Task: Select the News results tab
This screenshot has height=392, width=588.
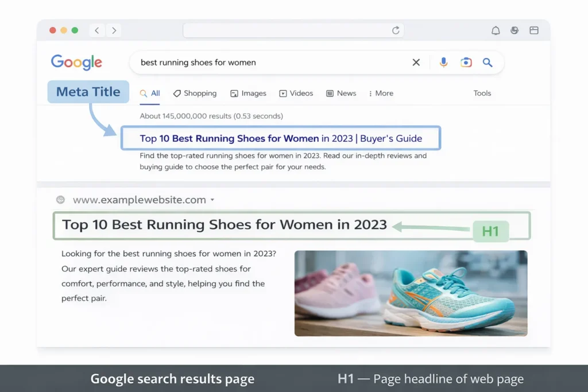Action: pos(341,94)
